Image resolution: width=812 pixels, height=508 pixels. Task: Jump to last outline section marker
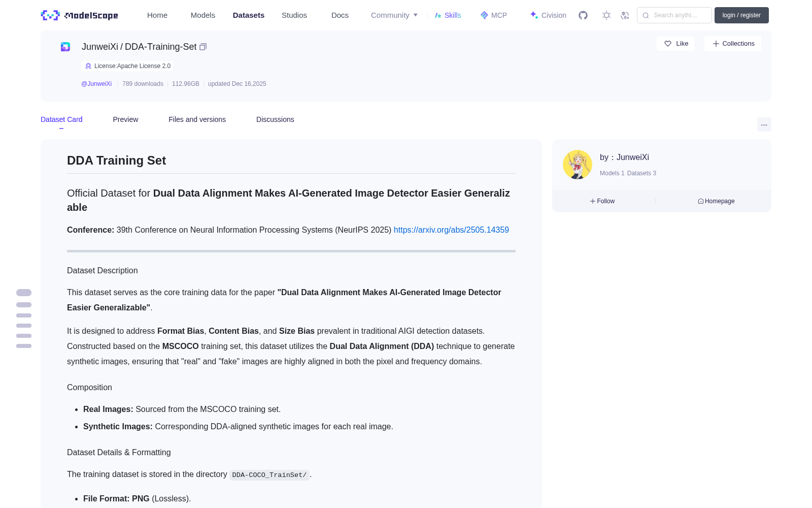click(24, 346)
